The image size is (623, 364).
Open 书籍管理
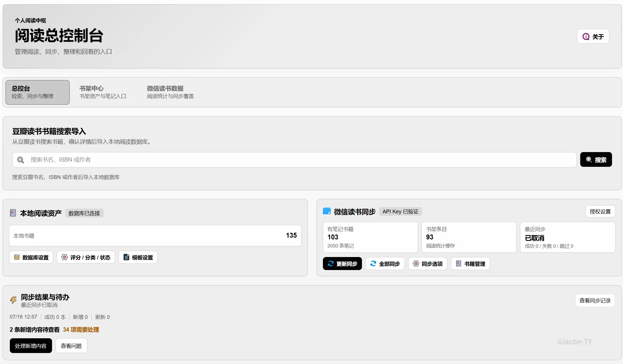(470, 264)
